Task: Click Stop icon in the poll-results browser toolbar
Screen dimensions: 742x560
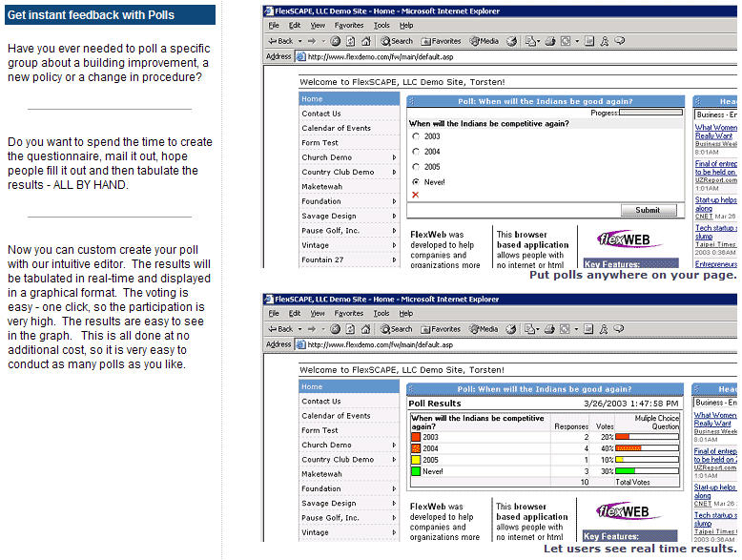Action: tap(335, 329)
